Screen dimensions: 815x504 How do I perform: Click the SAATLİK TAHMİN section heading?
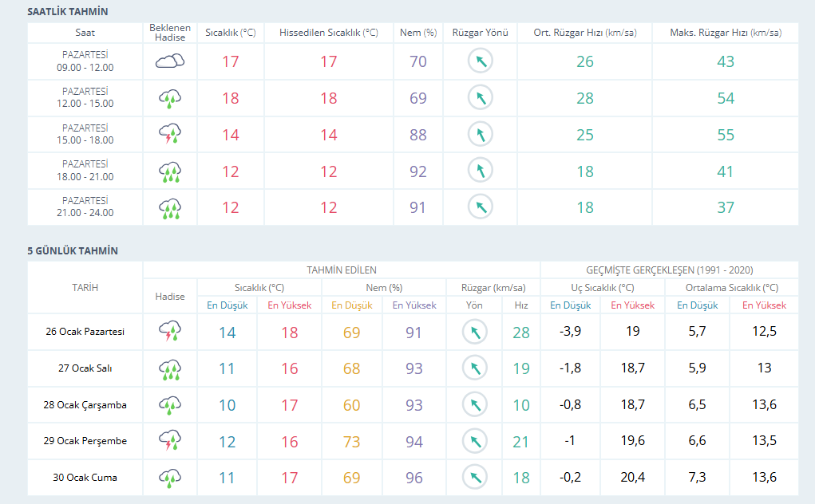pos(68,12)
